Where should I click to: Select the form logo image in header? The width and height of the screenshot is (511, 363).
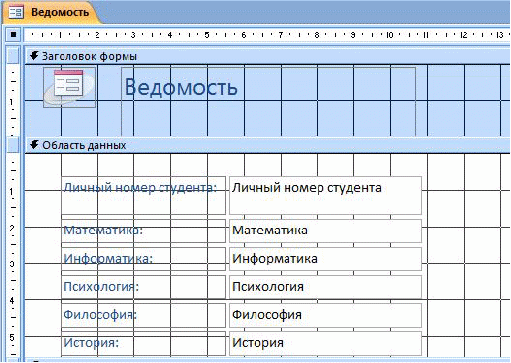(70, 87)
